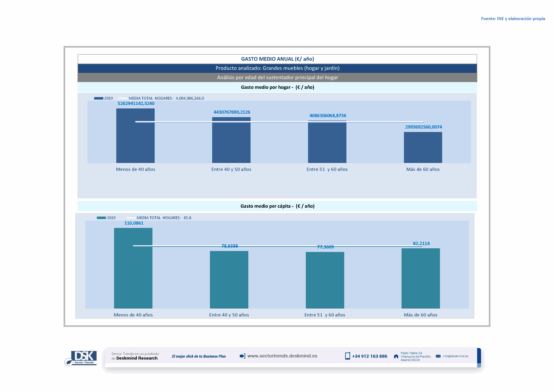The image size is (554, 392).
Task: Click the 'Entre 51 y 60 años' bar in per cápita chart
Action: (325, 280)
